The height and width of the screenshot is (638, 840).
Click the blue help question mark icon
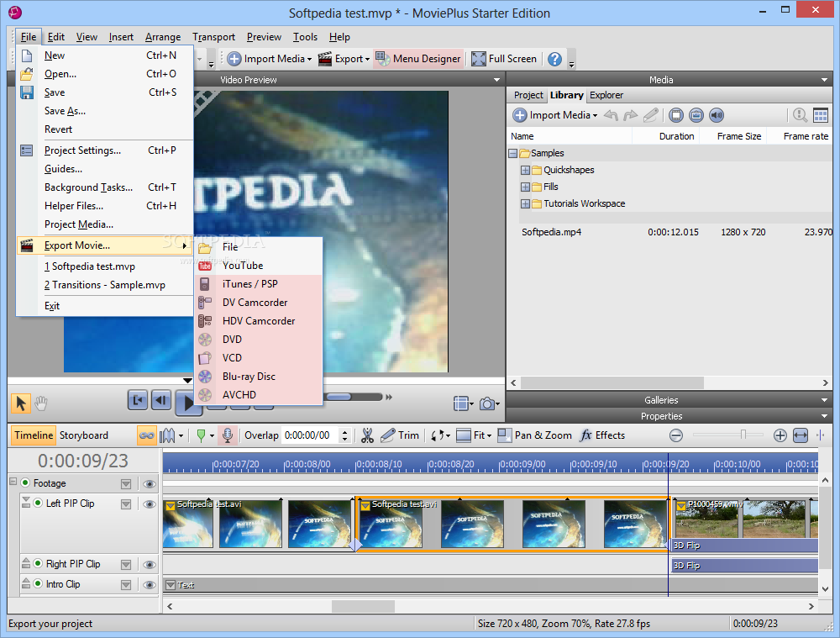[x=555, y=59]
